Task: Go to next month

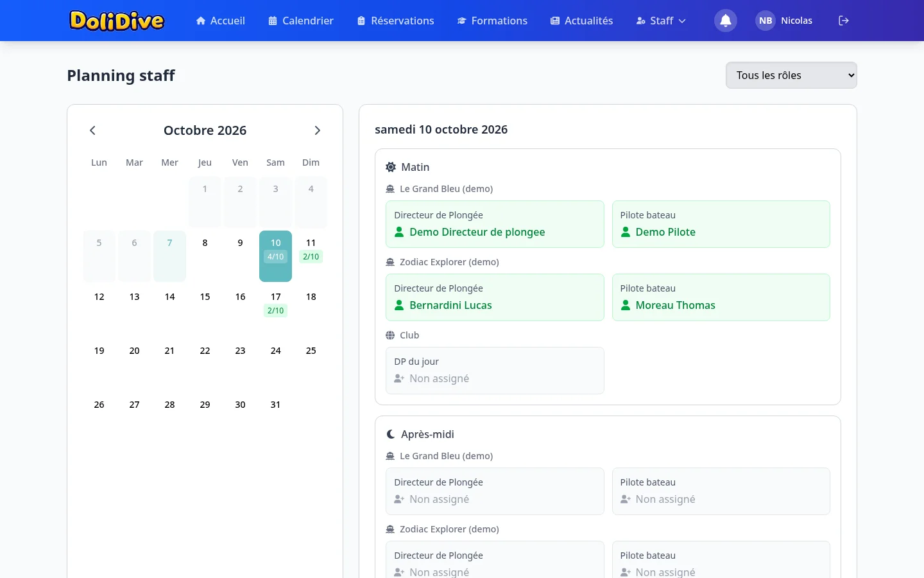Action: [x=317, y=130]
